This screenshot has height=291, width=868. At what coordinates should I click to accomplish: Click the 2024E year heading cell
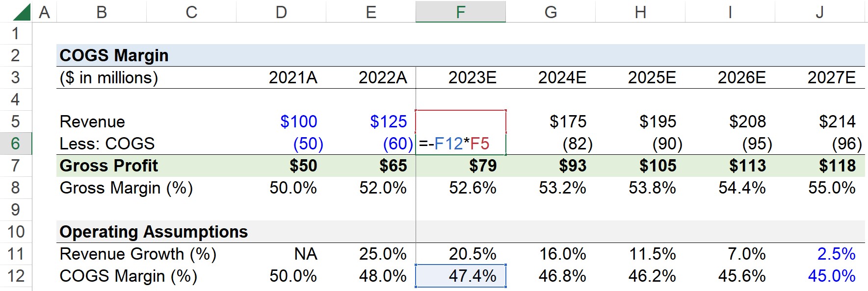coord(550,77)
